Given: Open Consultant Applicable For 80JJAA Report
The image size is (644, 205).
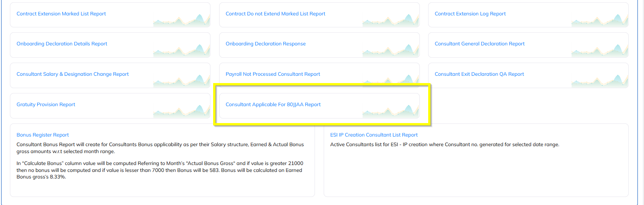Looking at the screenshot, I should 273,105.
